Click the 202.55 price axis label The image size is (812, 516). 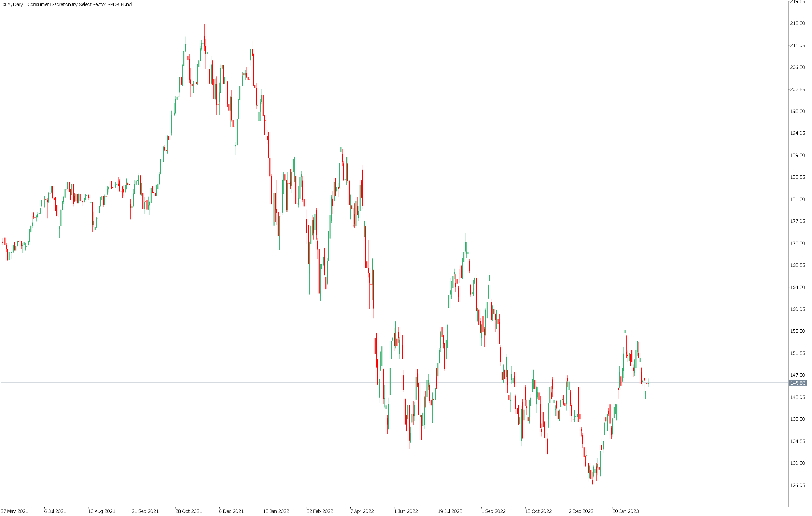[798, 89]
